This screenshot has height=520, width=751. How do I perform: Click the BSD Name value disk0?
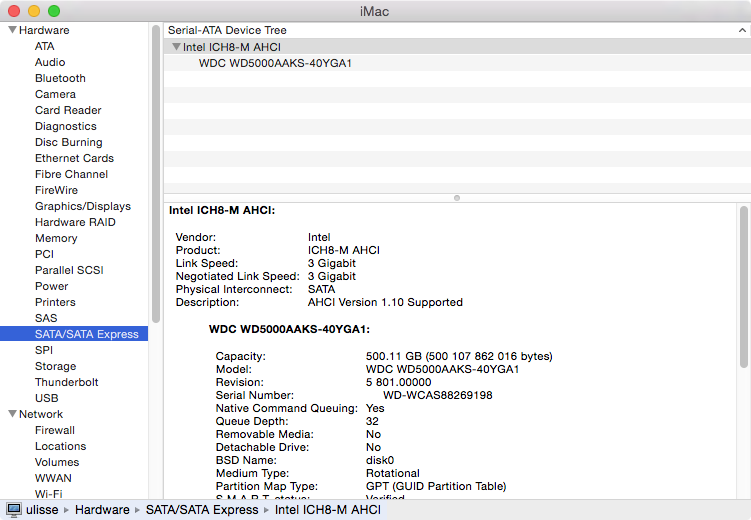pyautogui.click(x=380, y=460)
